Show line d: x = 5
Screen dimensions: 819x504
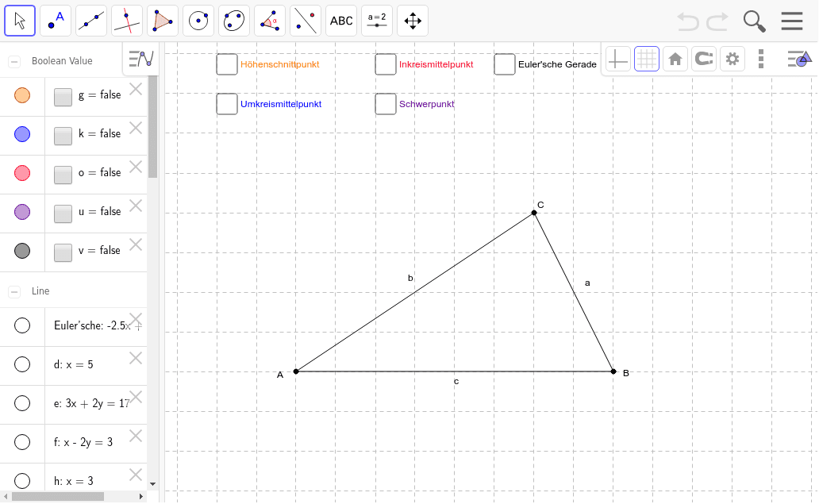coord(22,364)
